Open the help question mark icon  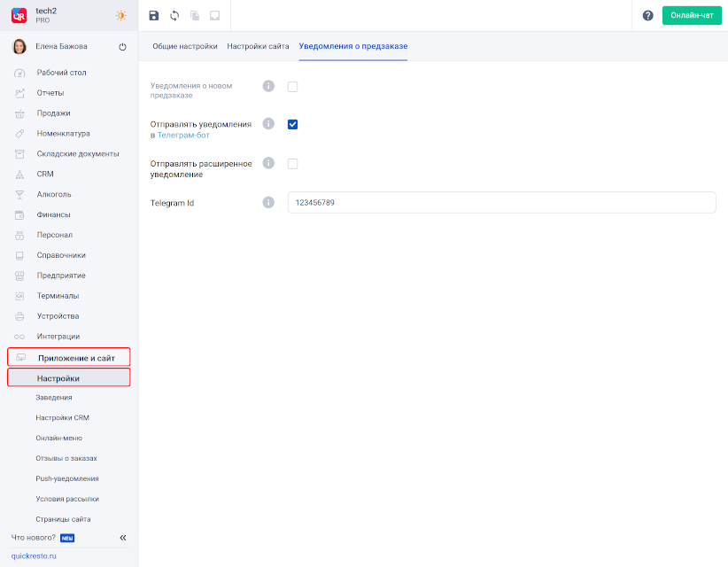(x=647, y=16)
